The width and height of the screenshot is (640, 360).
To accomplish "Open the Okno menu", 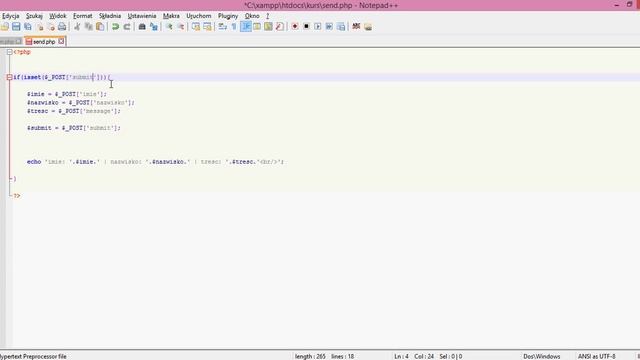I will click(x=252, y=16).
